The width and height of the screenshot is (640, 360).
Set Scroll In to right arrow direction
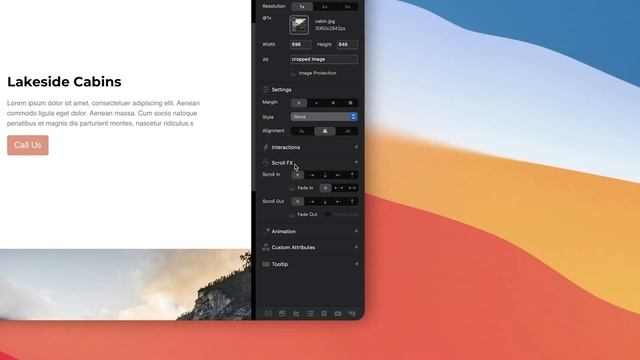point(312,175)
